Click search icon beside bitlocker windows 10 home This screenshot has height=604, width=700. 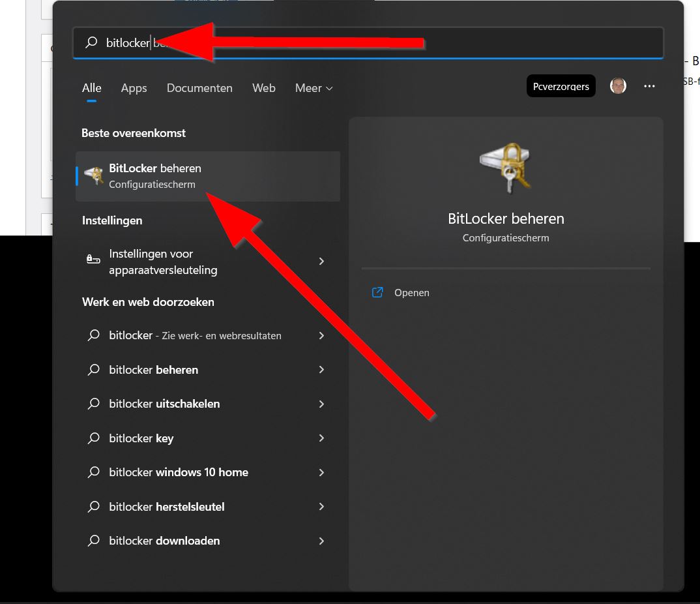tap(93, 472)
